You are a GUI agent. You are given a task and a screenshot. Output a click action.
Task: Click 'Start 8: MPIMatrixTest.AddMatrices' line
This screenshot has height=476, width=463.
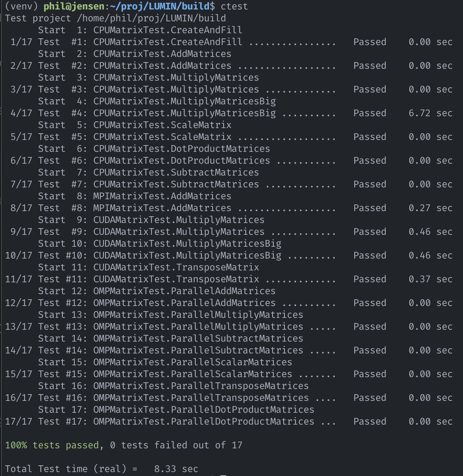click(x=135, y=196)
